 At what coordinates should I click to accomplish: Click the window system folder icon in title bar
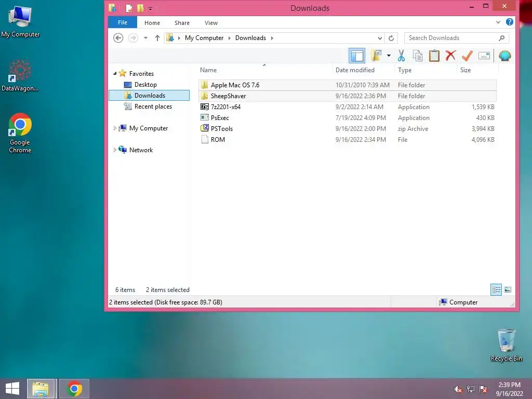(113, 7)
